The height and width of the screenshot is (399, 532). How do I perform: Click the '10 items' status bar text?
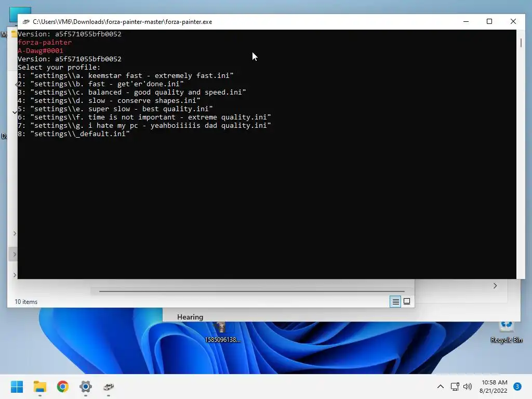[26, 302]
